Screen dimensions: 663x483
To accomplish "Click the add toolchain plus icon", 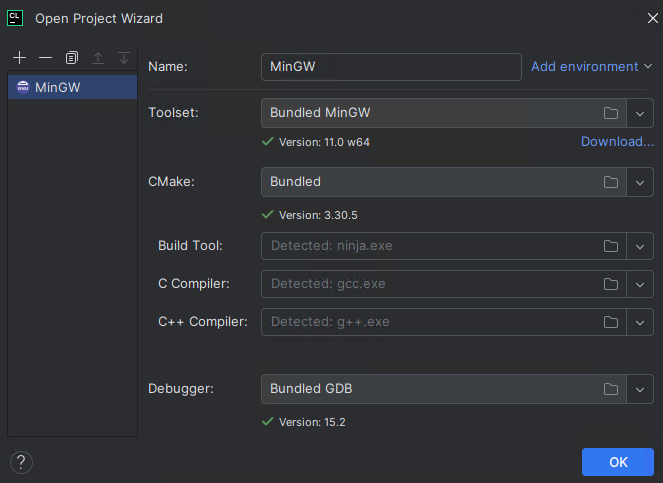I will coord(20,58).
